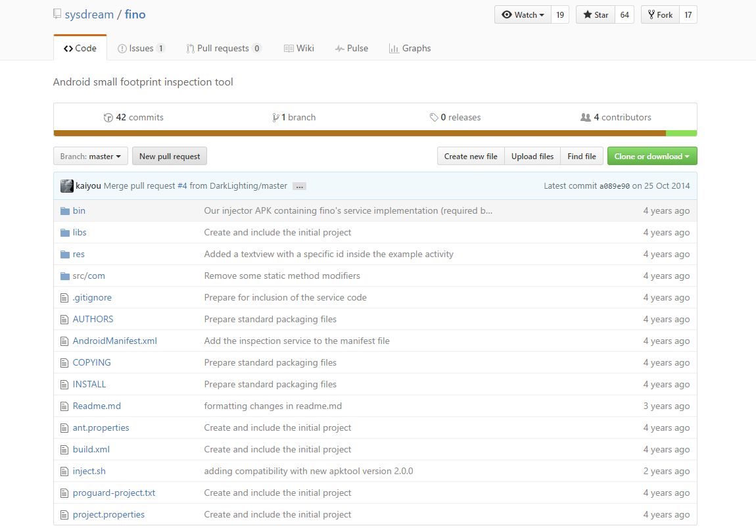Click the libs folder icon
756x532 pixels.
(x=65, y=233)
